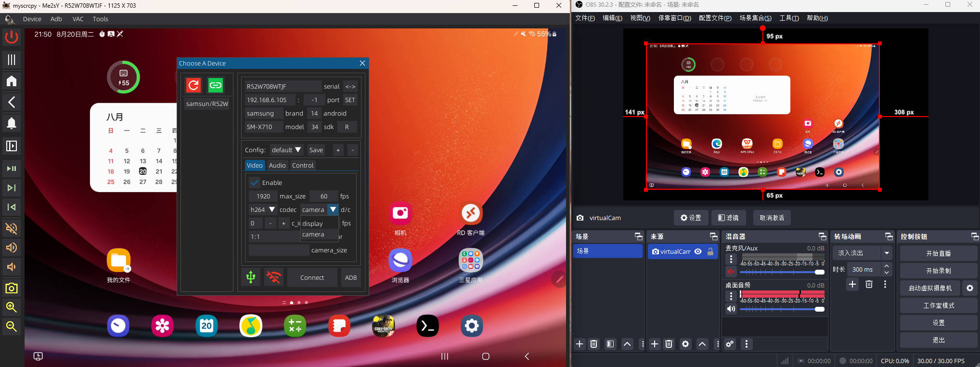Open the Tools menu in myscrcpy
This screenshot has height=367, width=980.
pyautogui.click(x=101, y=19)
